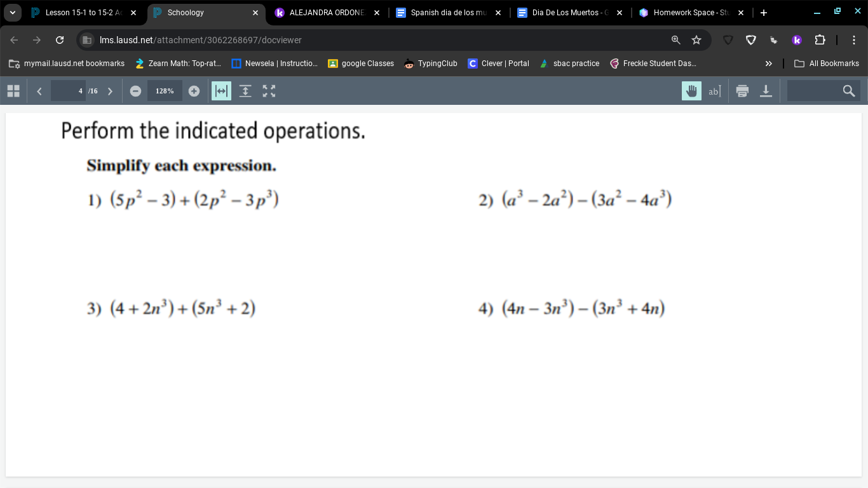Open the browser zoom magnifier icon

[x=675, y=40]
